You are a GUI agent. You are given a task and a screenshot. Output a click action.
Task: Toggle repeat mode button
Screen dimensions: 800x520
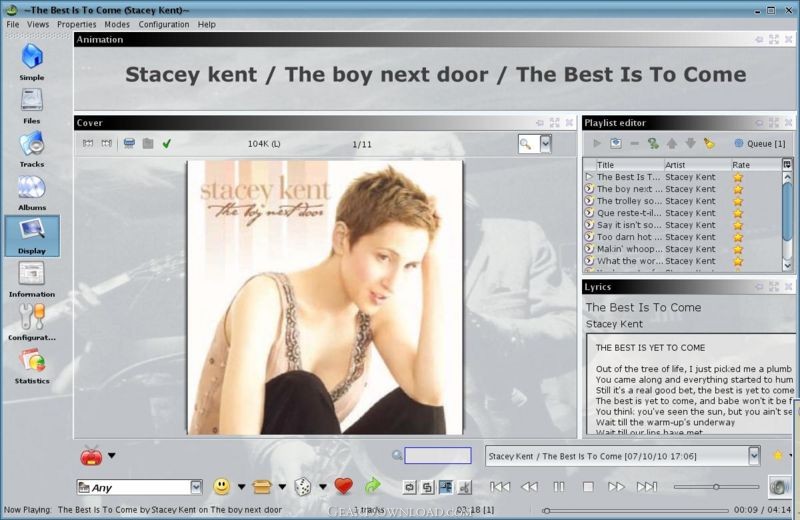(x=409, y=488)
